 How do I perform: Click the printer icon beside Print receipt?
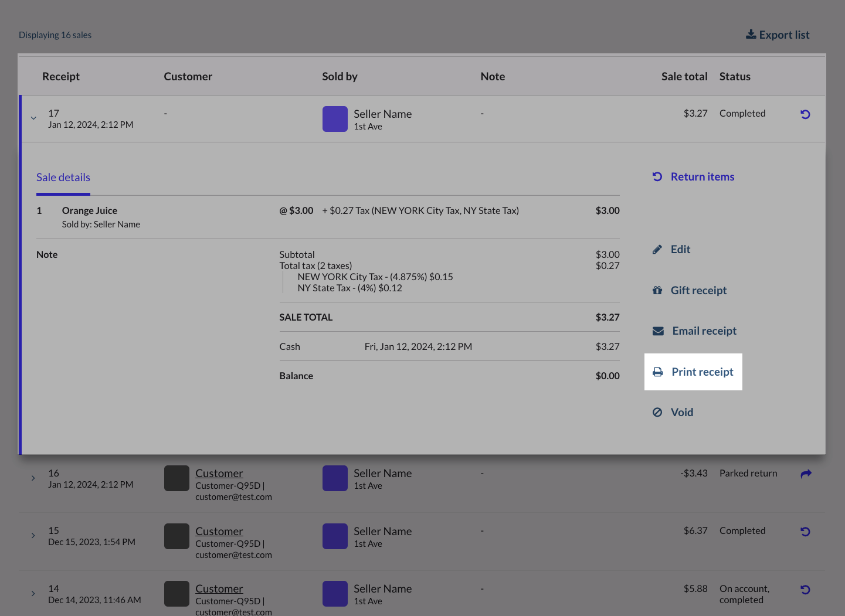658,372
